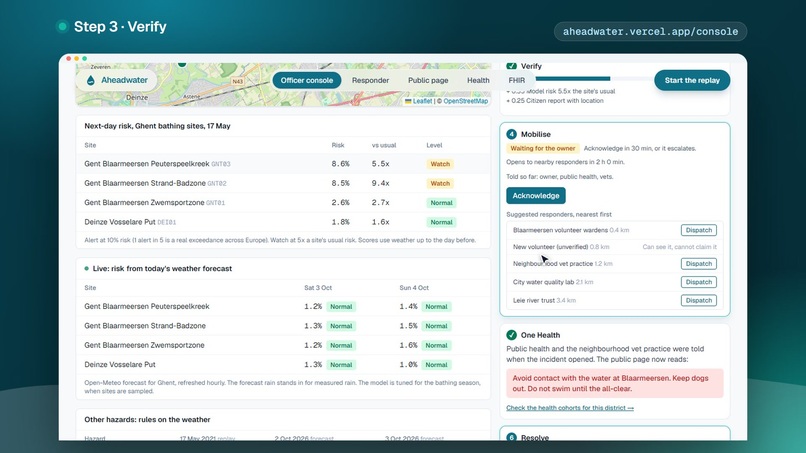
Task: Click the One Health heading
Action: pyautogui.click(x=540, y=335)
